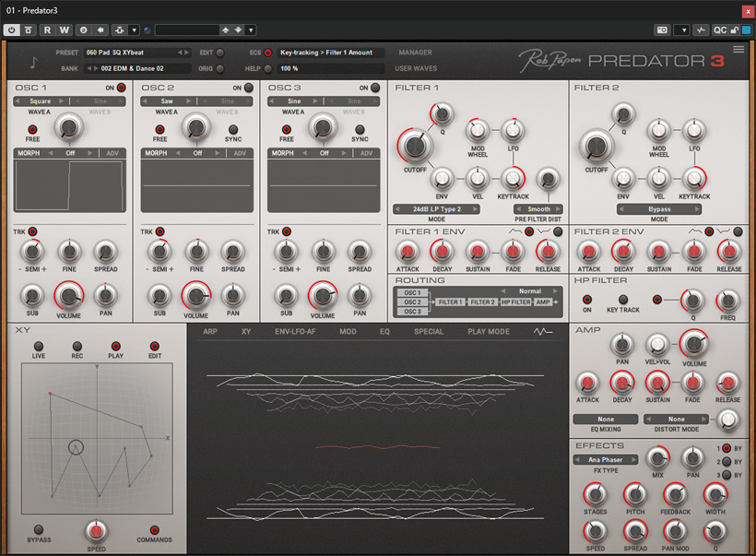Viewport: 756px width, 556px height.
Task: Enable XY LIVE mode LED
Action: pos(39,346)
